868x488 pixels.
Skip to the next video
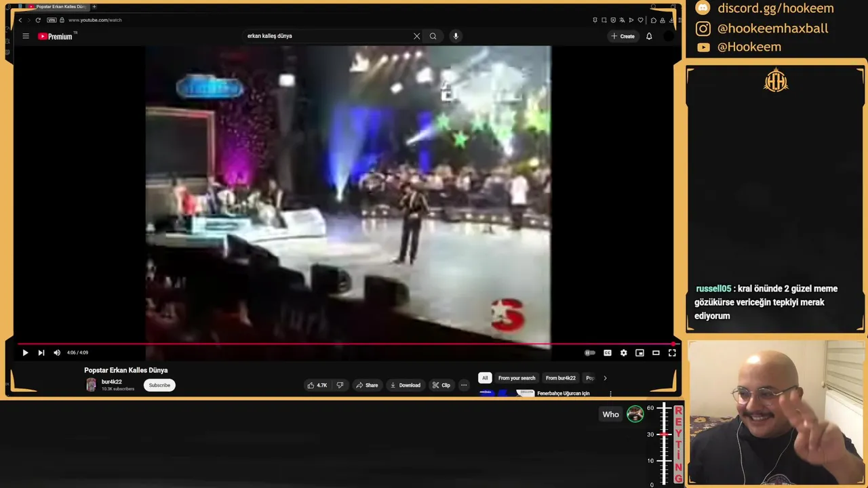pyautogui.click(x=41, y=352)
